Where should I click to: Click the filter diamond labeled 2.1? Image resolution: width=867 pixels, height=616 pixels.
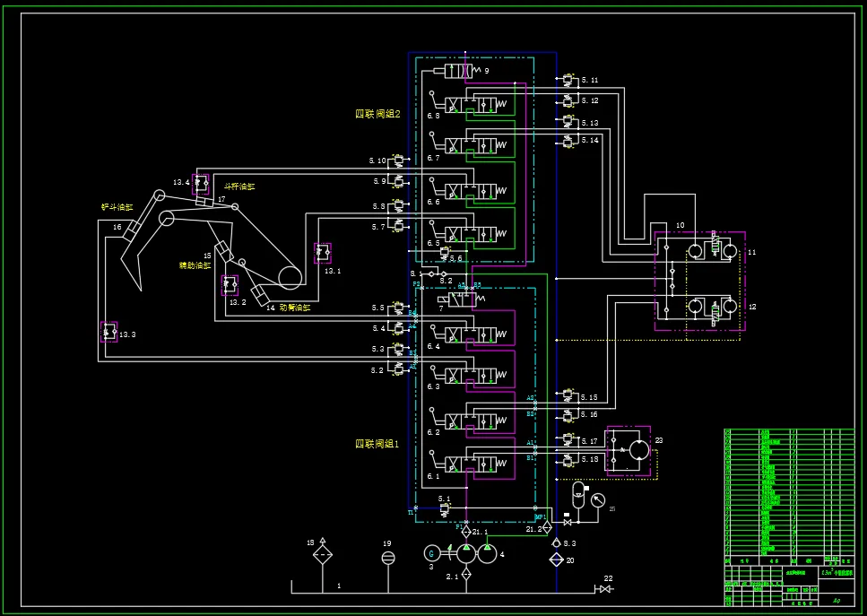466,575
